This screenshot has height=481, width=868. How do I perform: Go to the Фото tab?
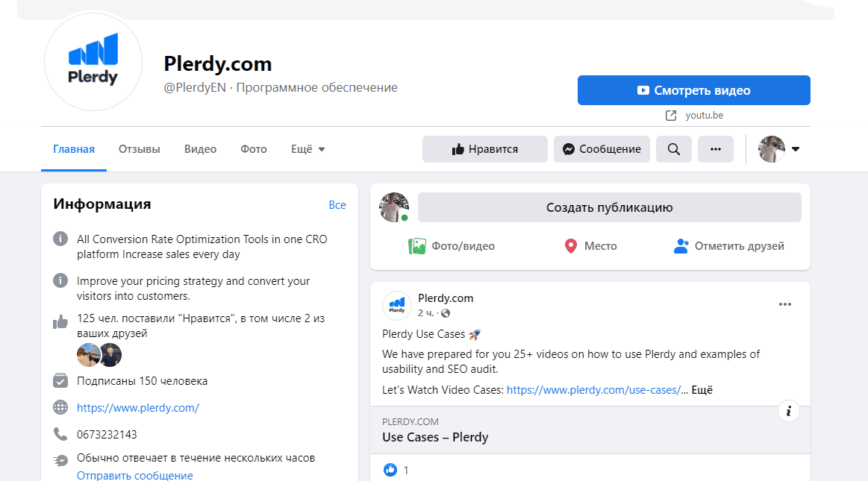tap(254, 149)
